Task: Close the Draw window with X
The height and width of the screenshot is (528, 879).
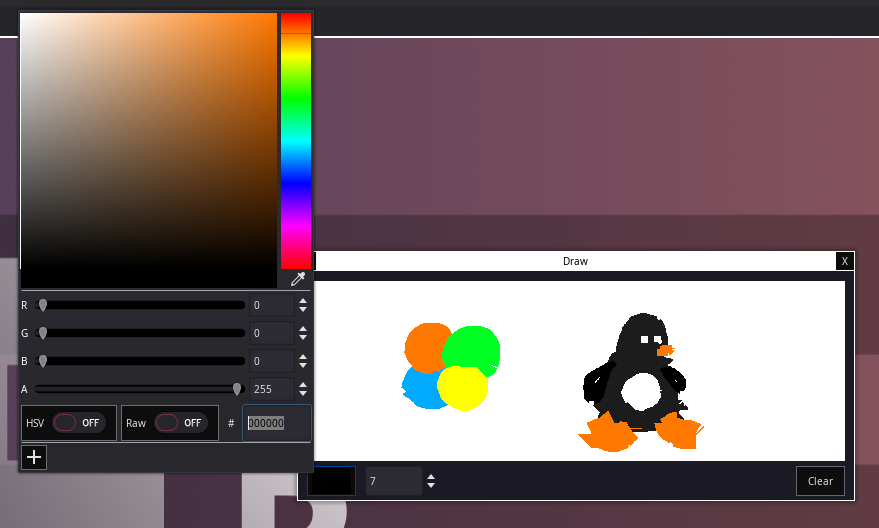Action: coord(845,261)
